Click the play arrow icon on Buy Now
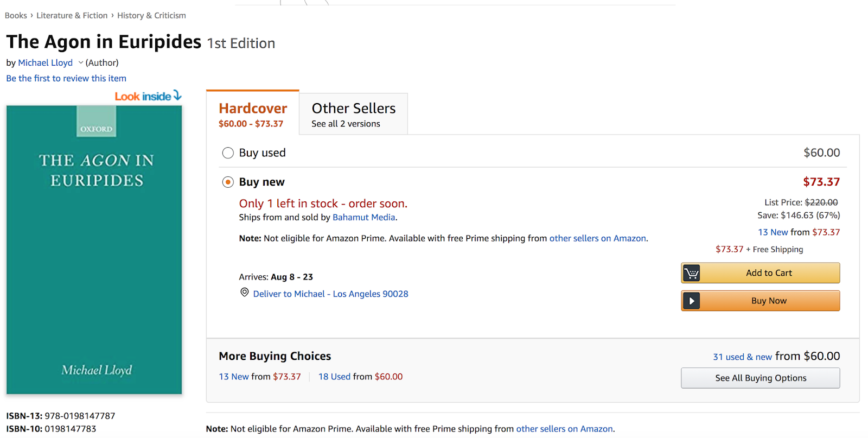Screen dimensions: 868x438 tap(691, 301)
